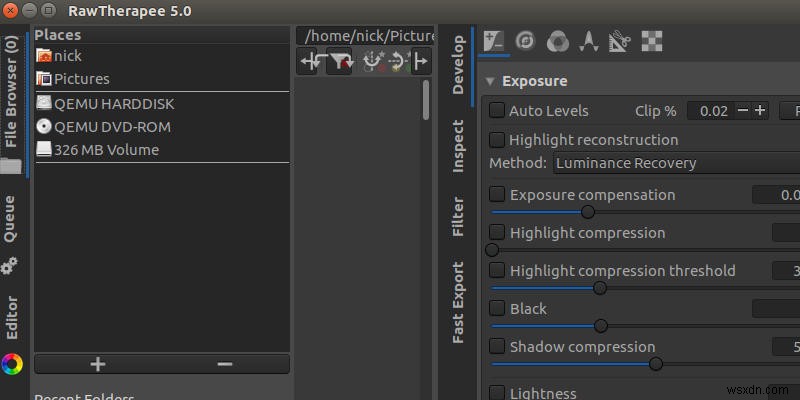Viewport: 800px width, 400px height.
Task: Open the Wavelet tools tab icon
Action: 588,41
